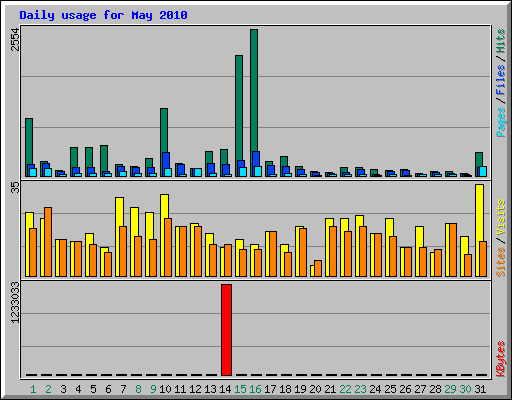
Task: Click the "Sites" legend label
Action: pyautogui.click(x=501, y=262)
